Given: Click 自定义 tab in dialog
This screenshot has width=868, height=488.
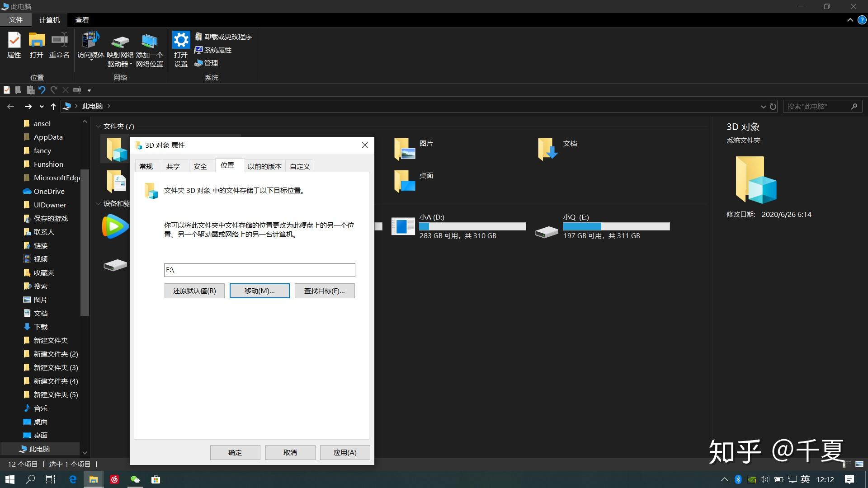Looking at the screenshot, I should pyautogui.click(x=300, y=166).
